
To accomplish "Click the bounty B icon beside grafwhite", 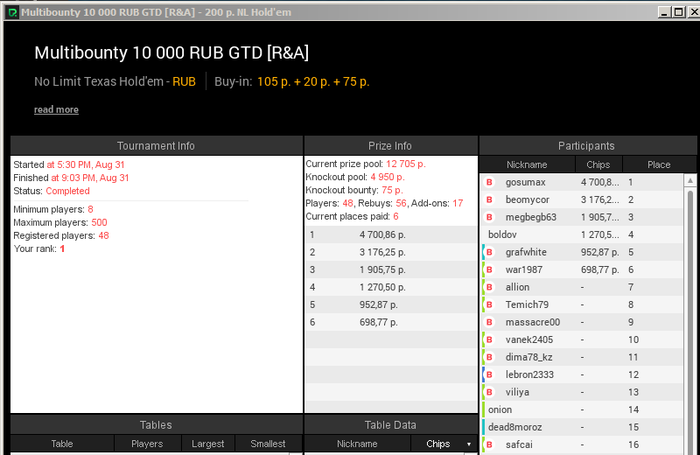I will pyautogui.click(x=489, y=252).
